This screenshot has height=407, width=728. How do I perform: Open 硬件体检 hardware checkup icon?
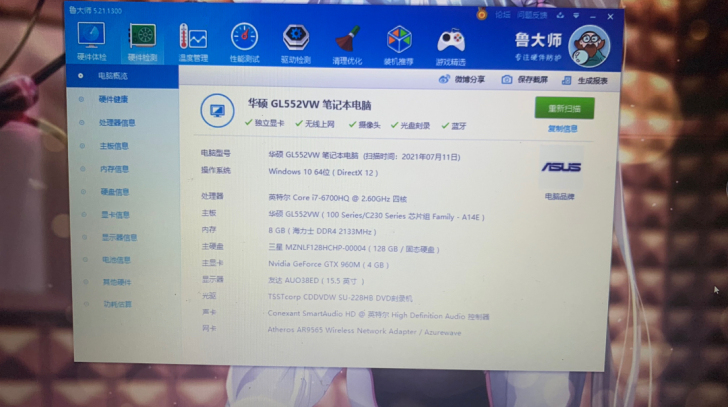91,40
